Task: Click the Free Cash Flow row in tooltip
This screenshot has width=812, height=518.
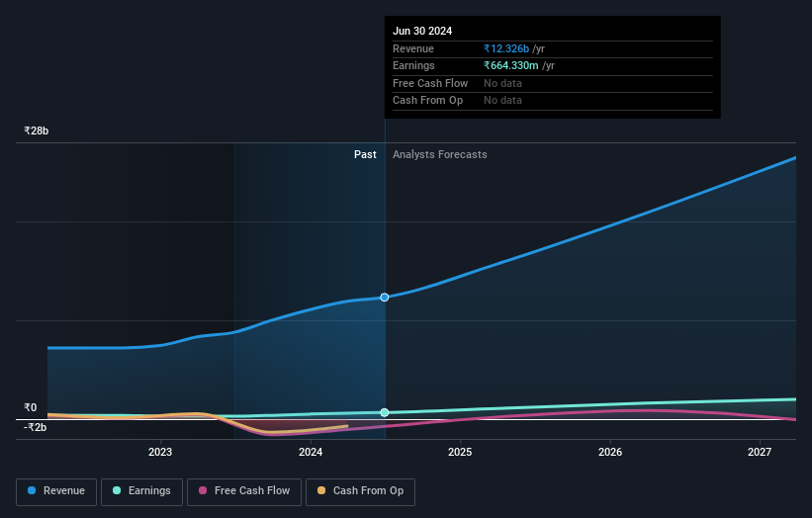Action: coord(553,83)
